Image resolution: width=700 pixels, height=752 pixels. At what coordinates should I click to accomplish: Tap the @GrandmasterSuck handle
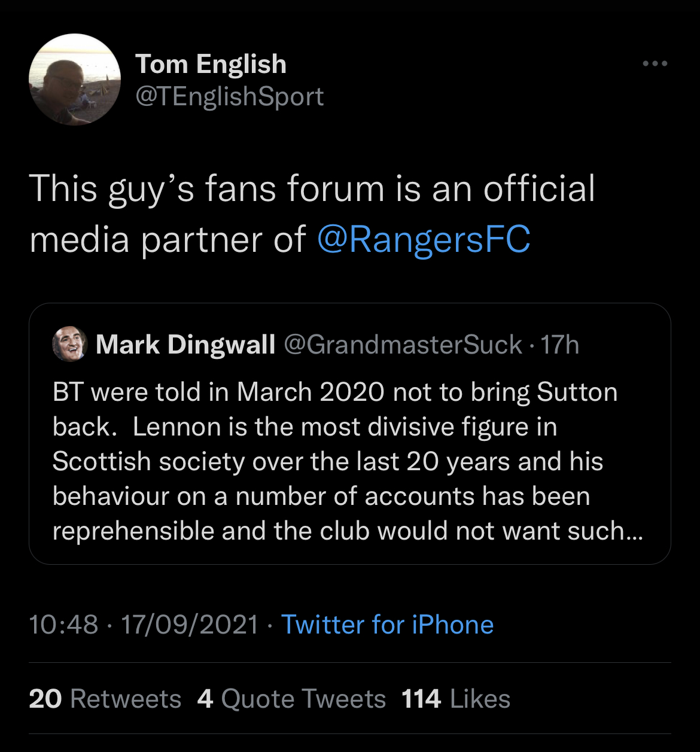coord(403,345)
